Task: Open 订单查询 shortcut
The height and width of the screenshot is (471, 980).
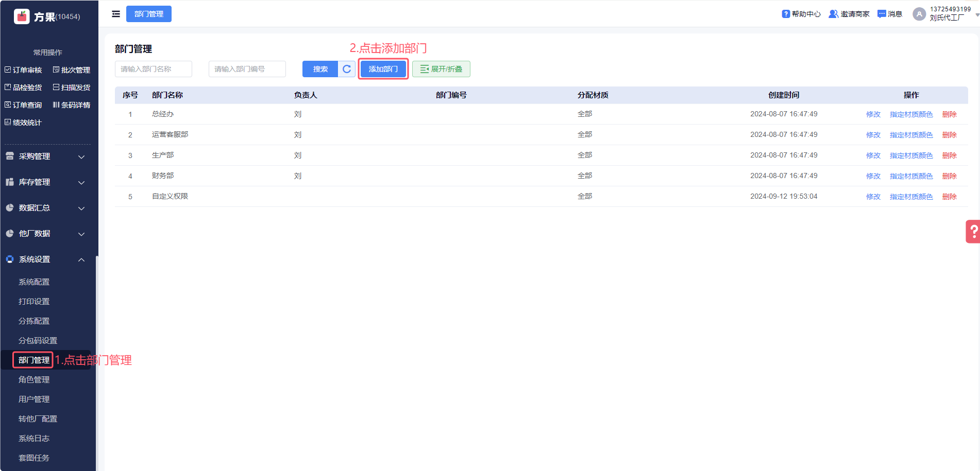Action: click(x=23, y=105)
